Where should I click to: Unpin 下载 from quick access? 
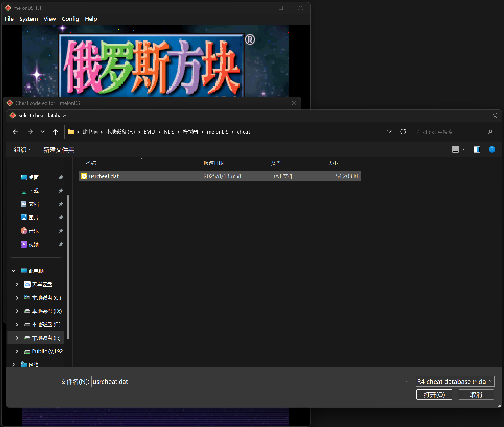click(61, 191)
